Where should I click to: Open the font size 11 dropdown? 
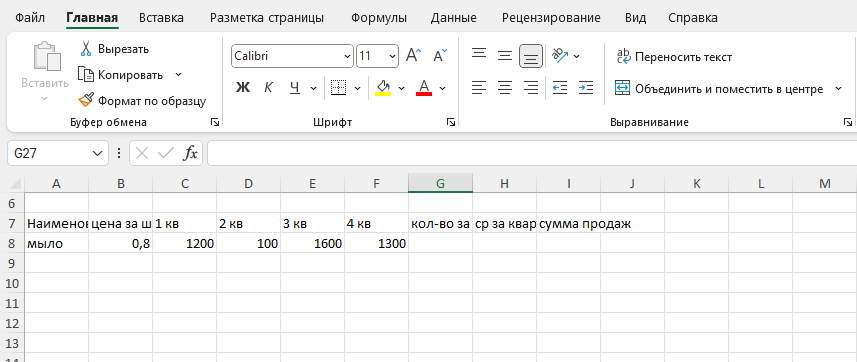point(392,56)
